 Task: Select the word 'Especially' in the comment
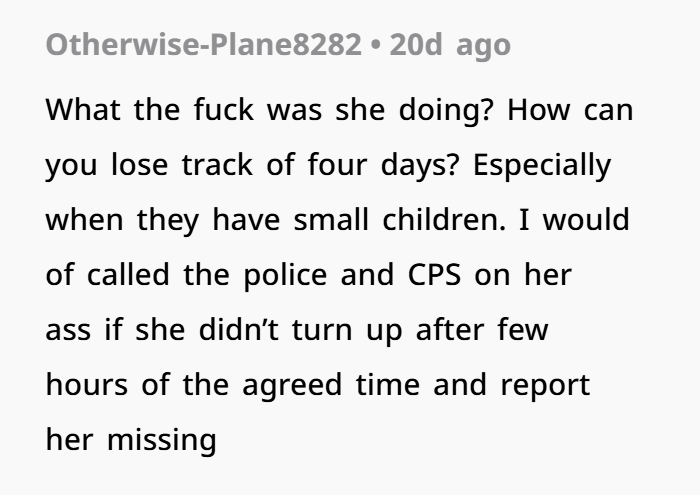pyautogui.click(x=542, y=166)
